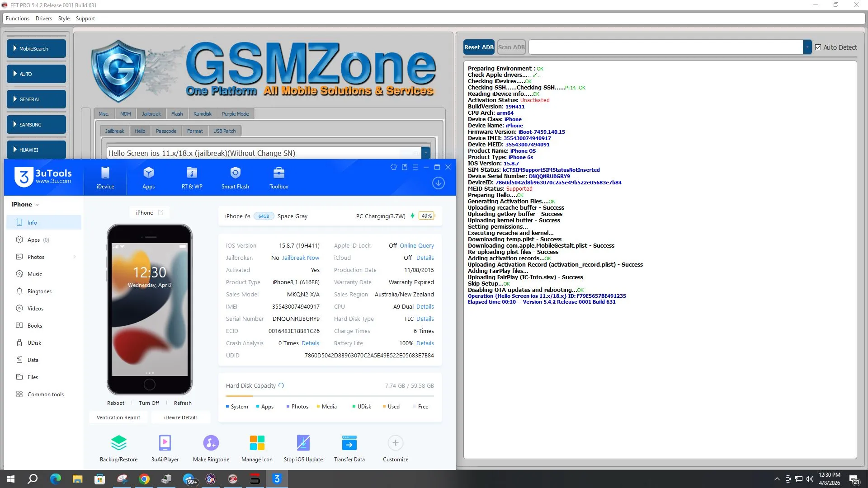Click the ADB device input field
The width and height of the screenshot is (868, 488).
pyautogui.click(x=665, y=47)
